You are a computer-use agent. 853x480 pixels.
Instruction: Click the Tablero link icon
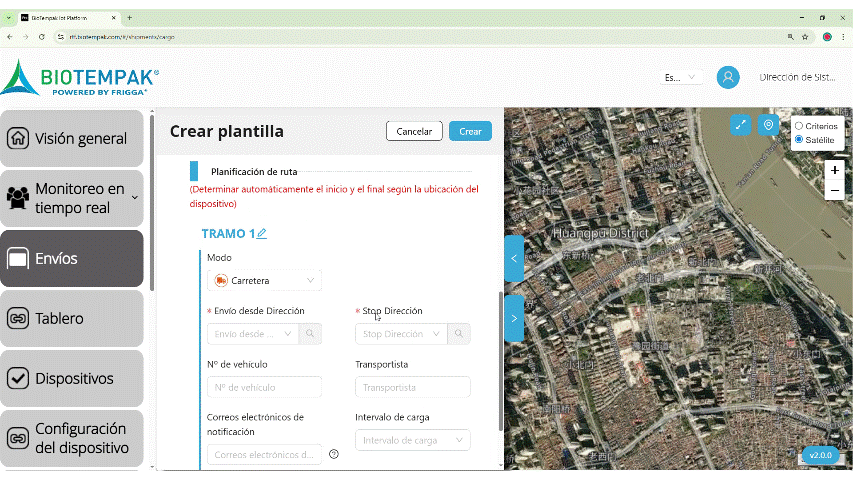pos(18,318)
